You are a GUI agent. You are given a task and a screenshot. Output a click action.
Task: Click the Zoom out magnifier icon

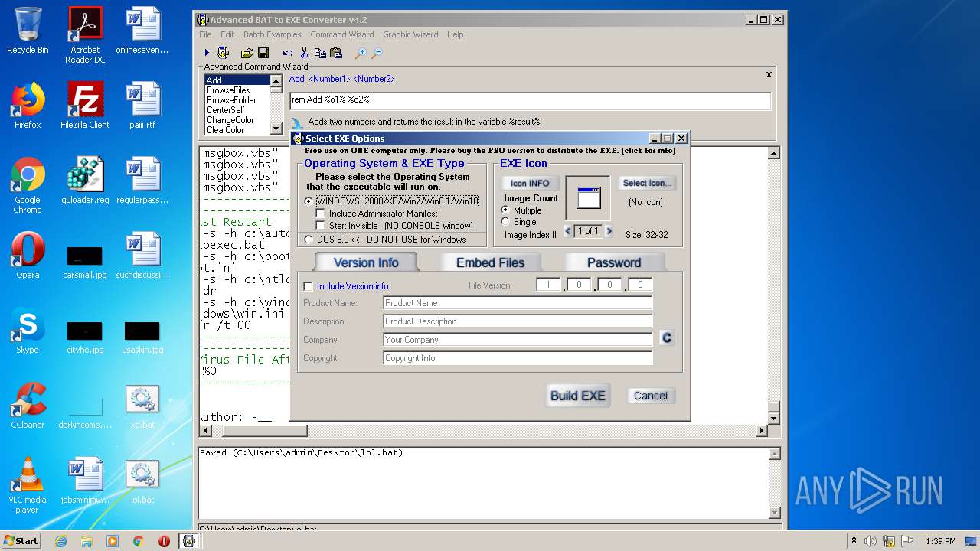point(377,53)
